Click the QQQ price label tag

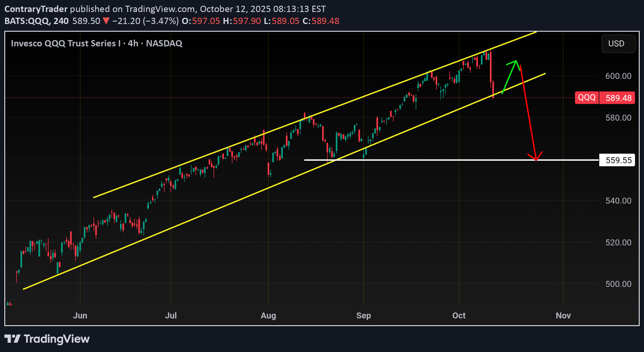click(x=586, y=98)
